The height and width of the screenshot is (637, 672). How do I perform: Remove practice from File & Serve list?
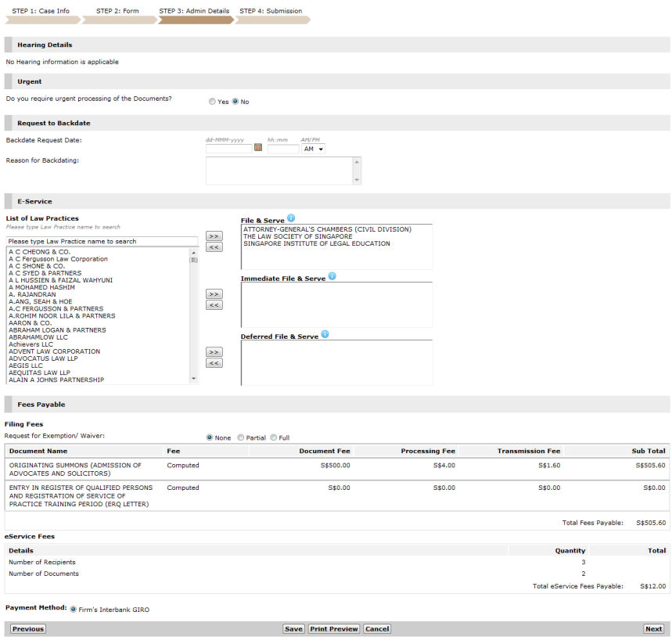214,247
